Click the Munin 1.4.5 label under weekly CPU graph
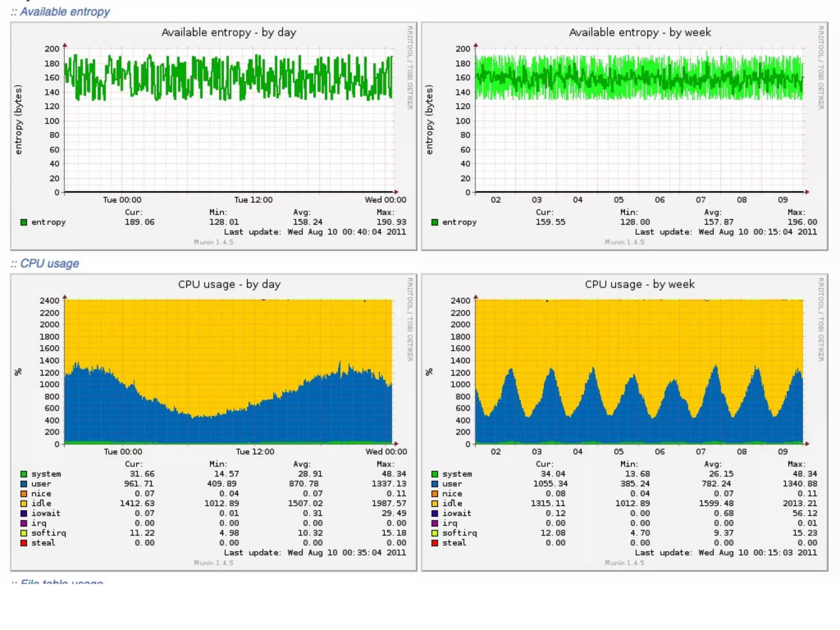The image size is (840, 630). [624, 563]
